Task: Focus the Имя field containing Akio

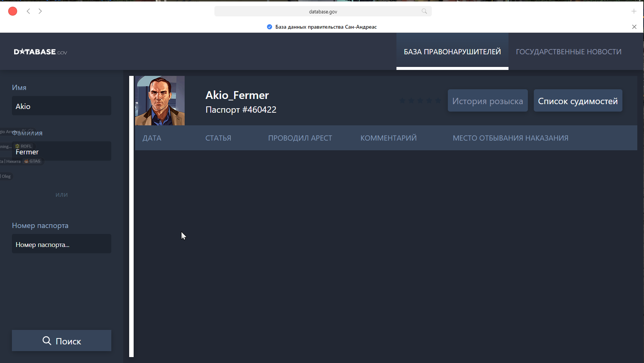Action: click(61, 106)
